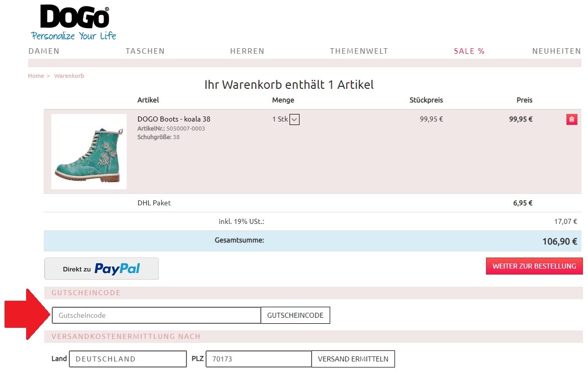Image resolution: width=588 pixels, height=373 pixels.
Task: Focus the Gutscheincode input field
Action: point(156,315)
